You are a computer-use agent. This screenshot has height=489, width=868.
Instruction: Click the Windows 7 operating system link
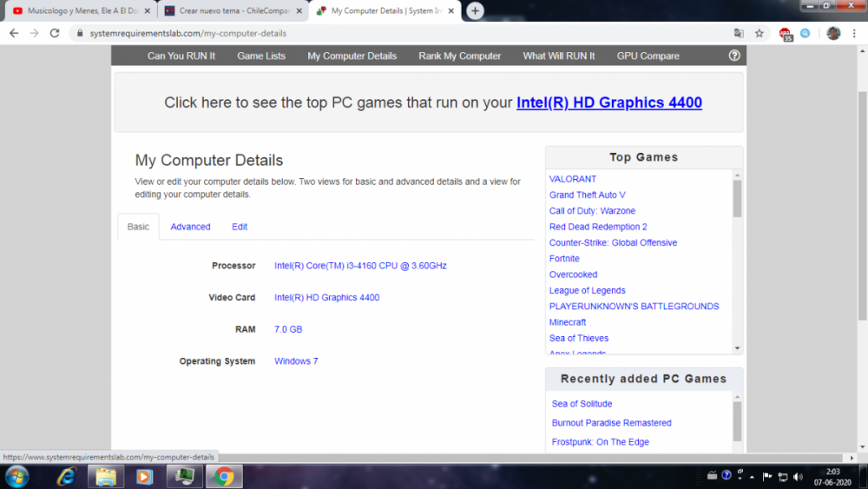pos(296,361)
